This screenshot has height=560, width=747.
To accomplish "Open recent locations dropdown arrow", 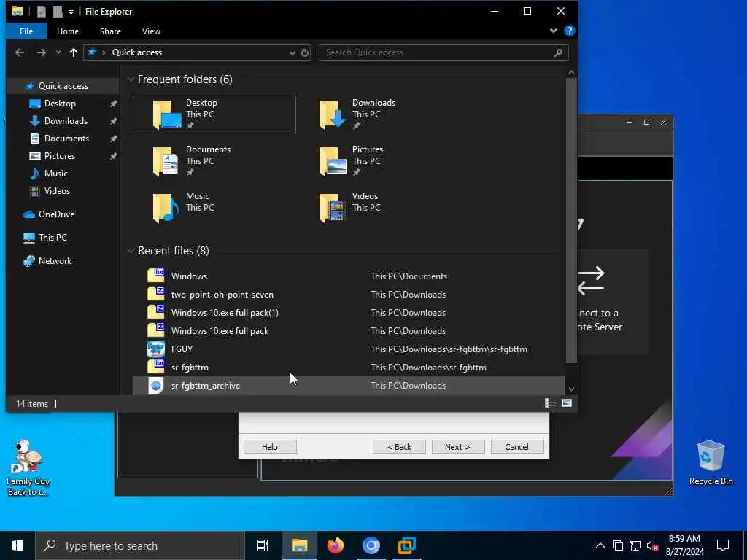I will pos(58,52).
